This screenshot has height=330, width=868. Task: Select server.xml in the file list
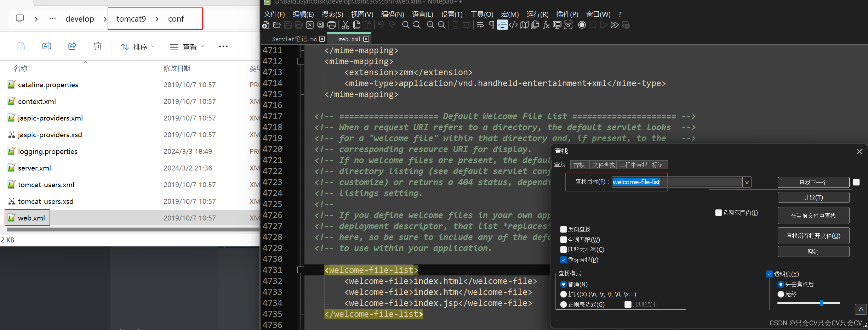coord(34,168)
